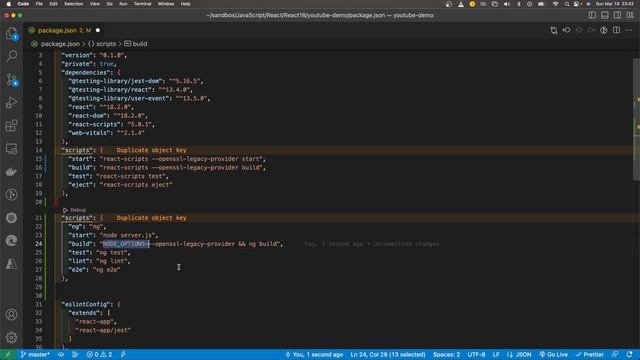Click the errors and warnings counter

(x=99, y=355)
